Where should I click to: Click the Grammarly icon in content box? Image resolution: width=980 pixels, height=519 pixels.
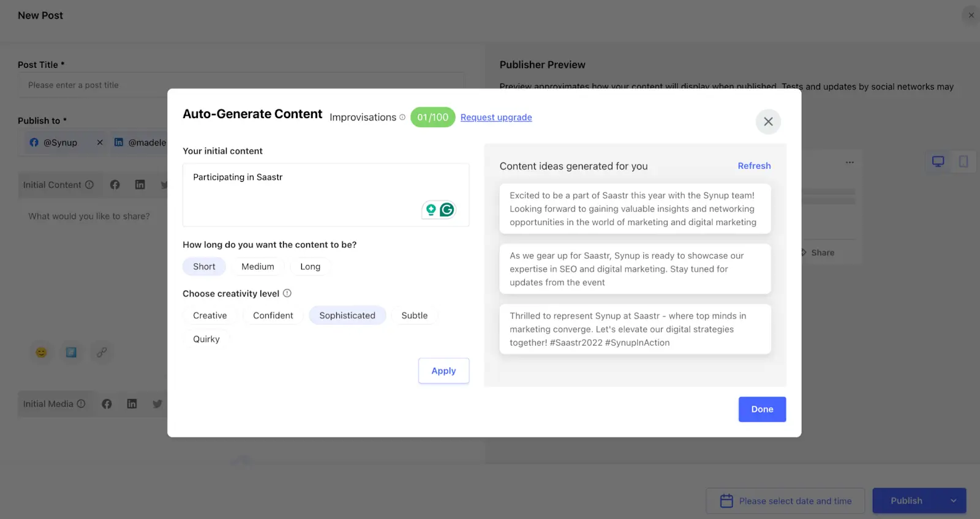tap(447, 210)
